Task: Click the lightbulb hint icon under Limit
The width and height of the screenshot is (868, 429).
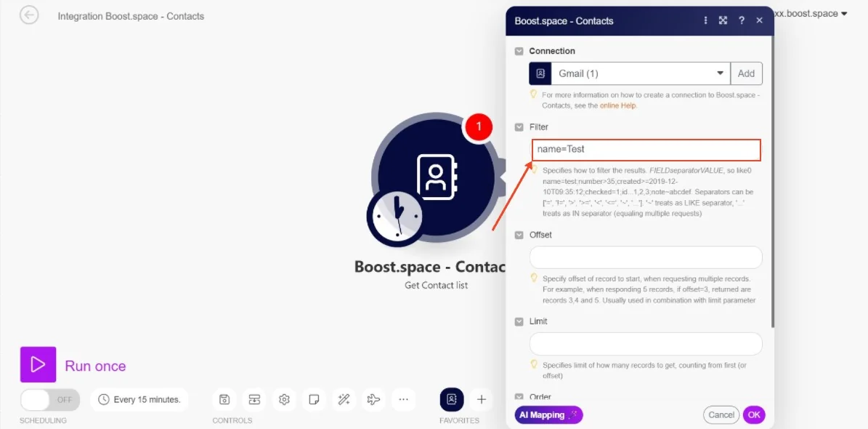Action: (534, 364)
